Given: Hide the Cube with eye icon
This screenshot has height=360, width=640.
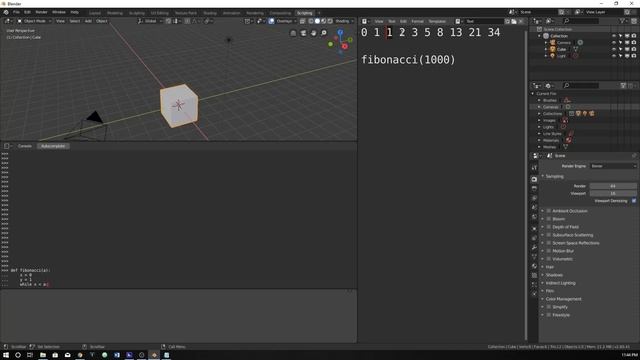Looking at the screenshot, I should point(613,49).
